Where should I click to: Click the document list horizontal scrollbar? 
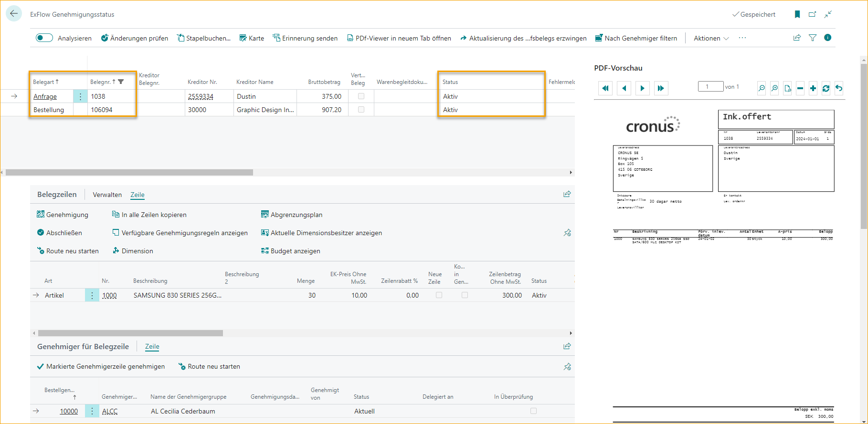tap(129, 172)
